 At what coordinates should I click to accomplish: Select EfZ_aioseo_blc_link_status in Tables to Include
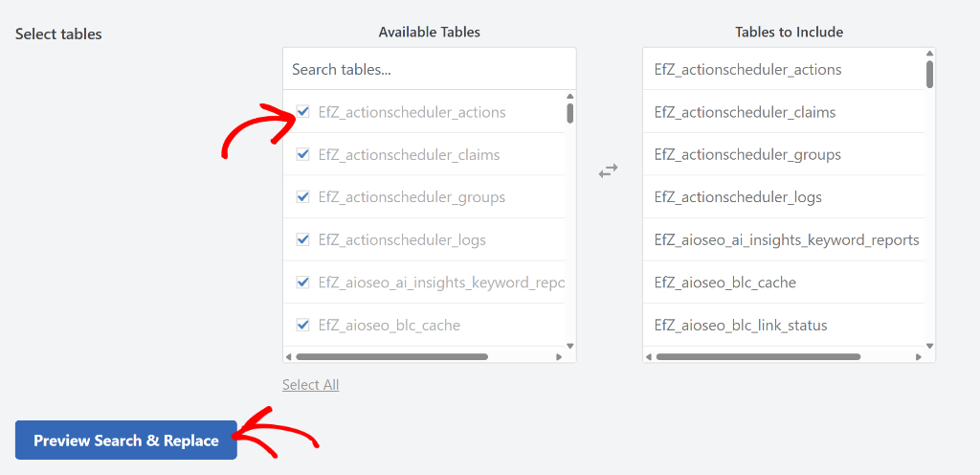(x=741, y=326)
